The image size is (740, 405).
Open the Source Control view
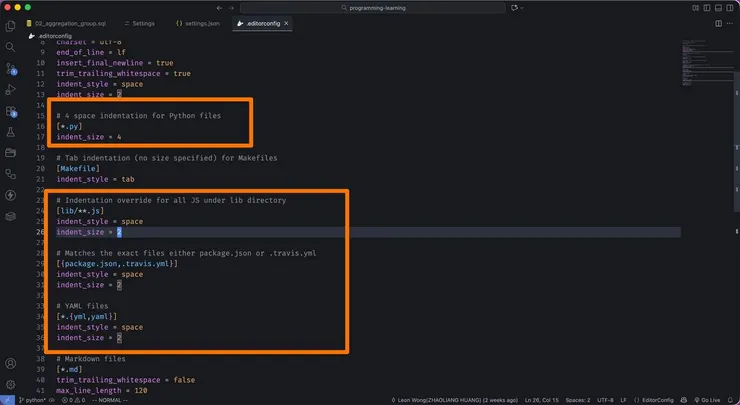[10, 68]
